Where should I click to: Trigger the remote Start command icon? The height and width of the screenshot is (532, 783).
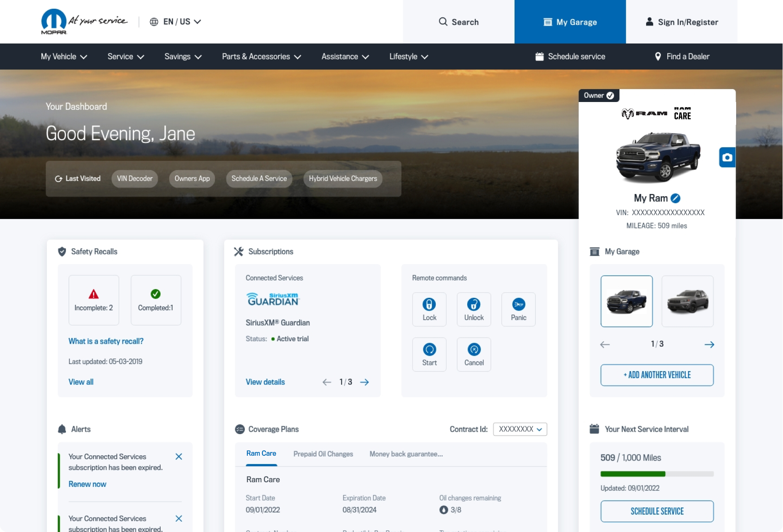429,350
